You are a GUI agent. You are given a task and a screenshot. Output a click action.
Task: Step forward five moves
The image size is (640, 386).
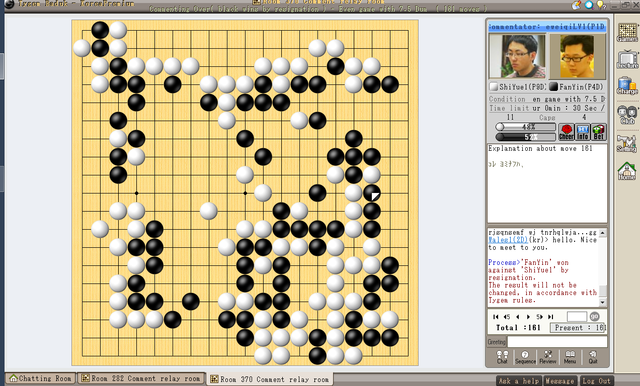pyautogui.click(x=539, y=317)
